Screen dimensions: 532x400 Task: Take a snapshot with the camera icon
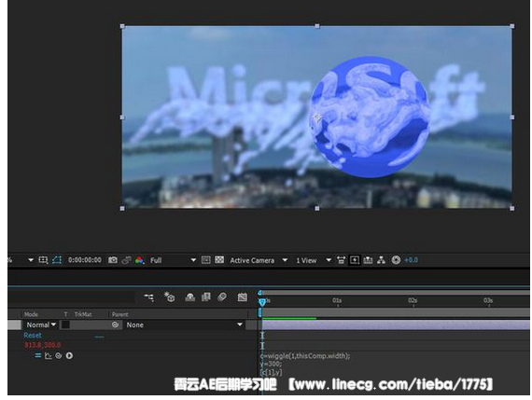(x=113, y=260)
